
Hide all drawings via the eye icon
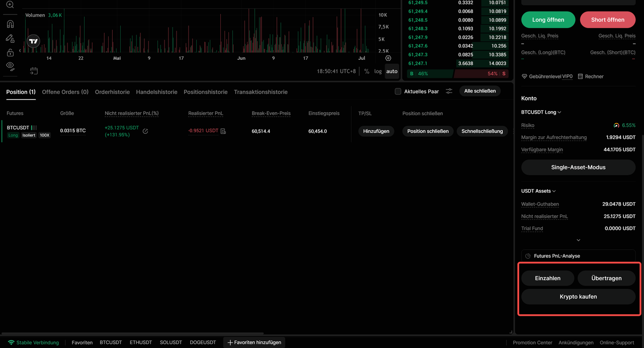(x=10, y=66)
